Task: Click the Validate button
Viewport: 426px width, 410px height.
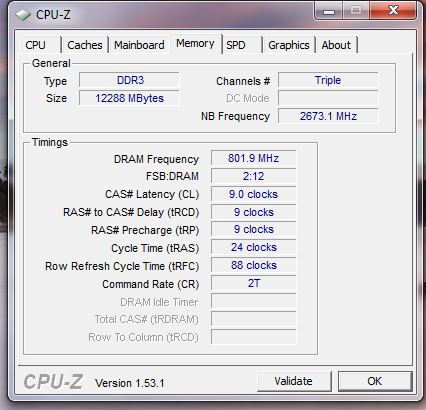Action: coord(294,381)
